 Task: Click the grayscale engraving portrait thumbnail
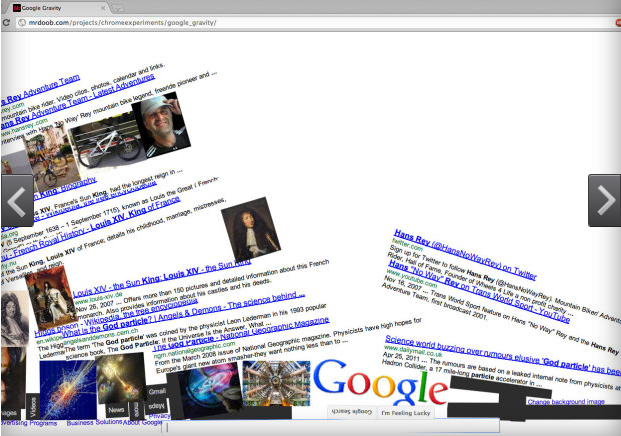coord(15,319)
